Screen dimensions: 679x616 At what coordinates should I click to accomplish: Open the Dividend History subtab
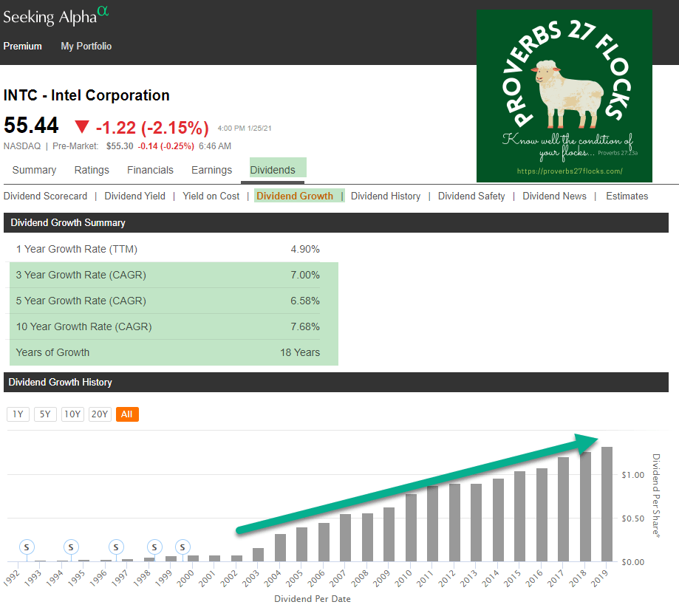pyautogui.click(x=386, y=196)
